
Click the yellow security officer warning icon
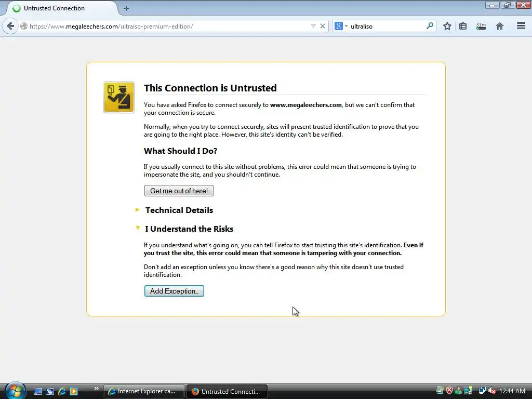pyautogui.click(x=119, y=97)
